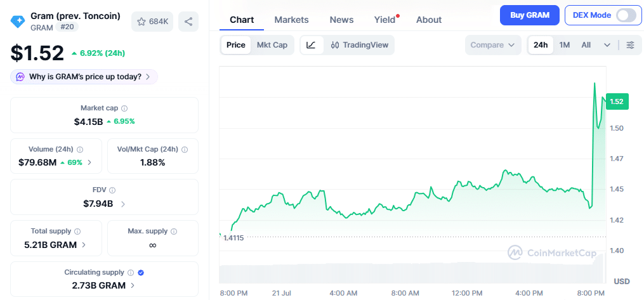Expand Circulating supply details chevron
The image size is (644, 300).
coord(132,285)
